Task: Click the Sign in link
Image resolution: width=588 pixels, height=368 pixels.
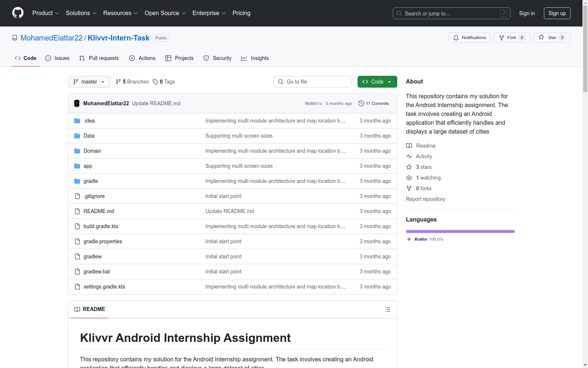Action: (527, 13)
